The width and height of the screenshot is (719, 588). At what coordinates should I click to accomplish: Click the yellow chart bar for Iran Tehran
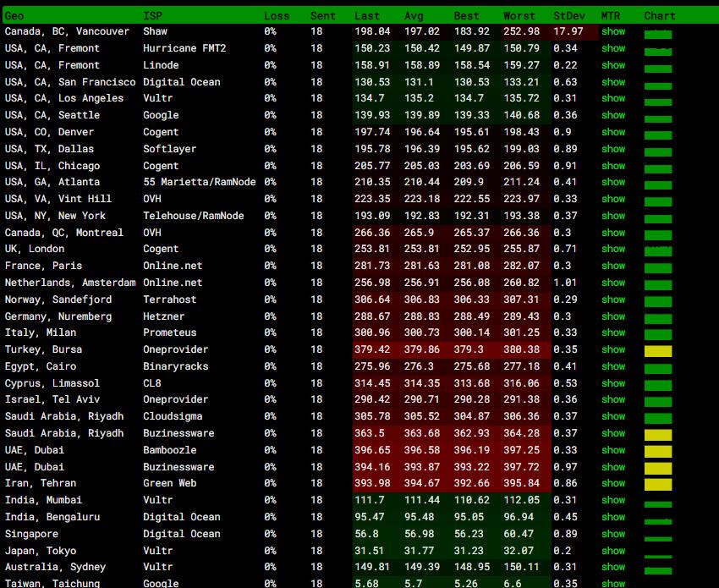click(x=658, y=485)
